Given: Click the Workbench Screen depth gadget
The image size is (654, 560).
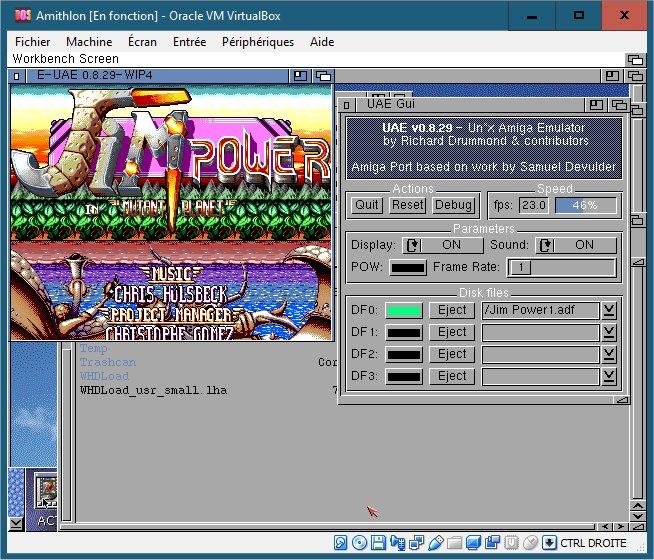Looking at the screenshot, I should (x=636, y=60).
